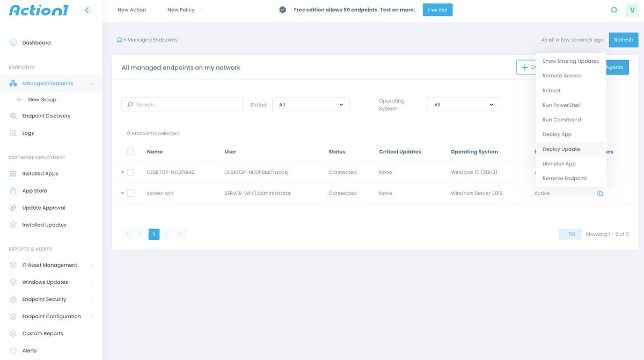Check the DESKTOP-NO2PBM2 row checkbox
The image size is (644, 360).
tap(130, 173)
